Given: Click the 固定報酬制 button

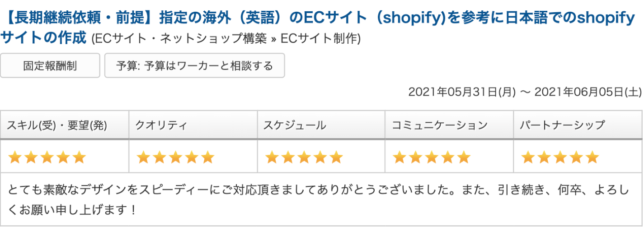Looking at the screenshot, I should pos(50,66).
